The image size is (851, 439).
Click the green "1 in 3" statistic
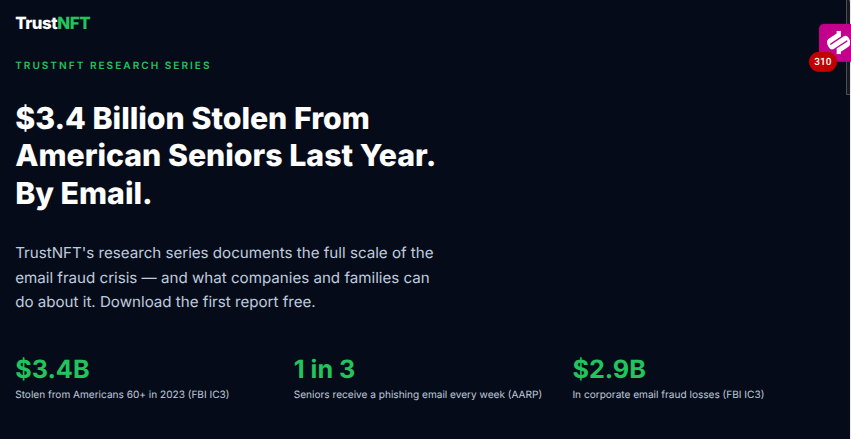324,369
